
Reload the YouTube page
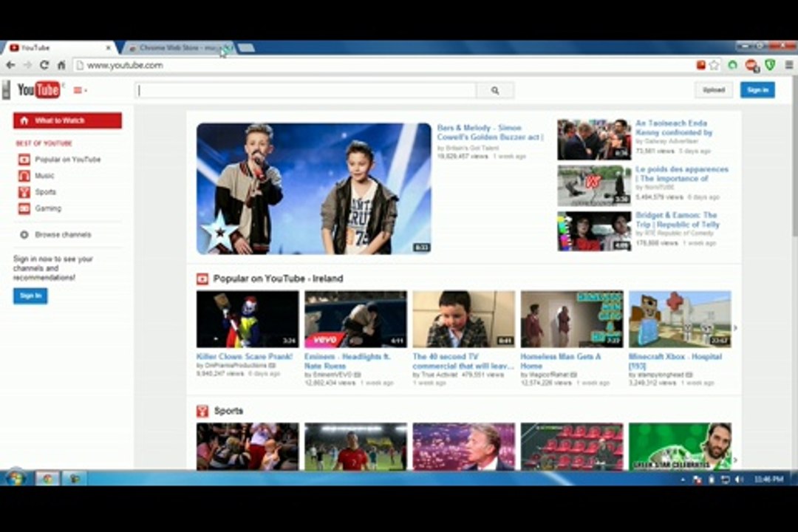(x=44, y=65)
